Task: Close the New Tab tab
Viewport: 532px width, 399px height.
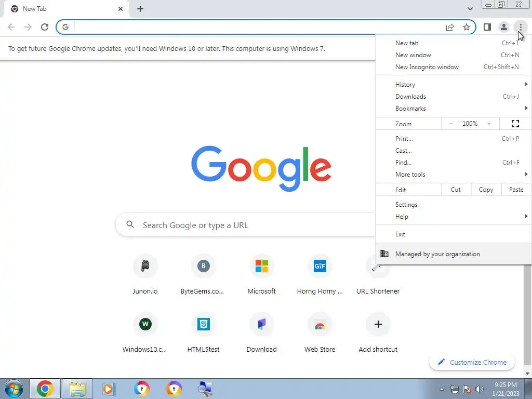Action: pos(121,9)
